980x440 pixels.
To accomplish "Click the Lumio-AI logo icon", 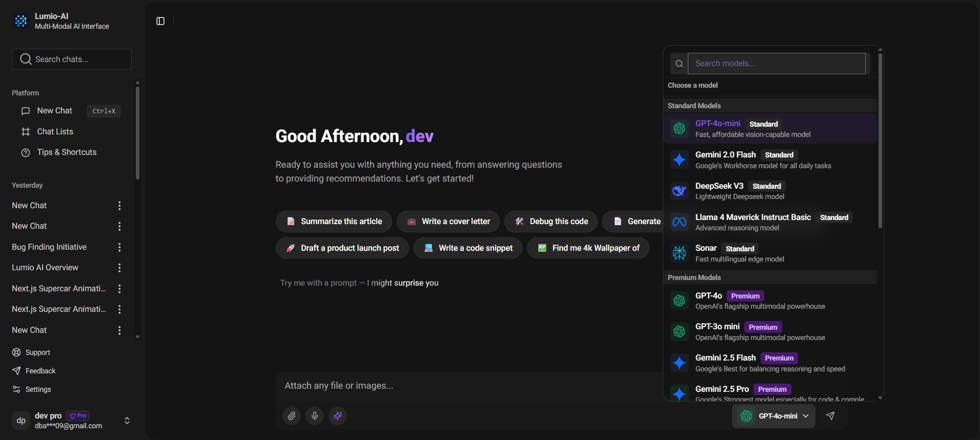I will point(21,21).
